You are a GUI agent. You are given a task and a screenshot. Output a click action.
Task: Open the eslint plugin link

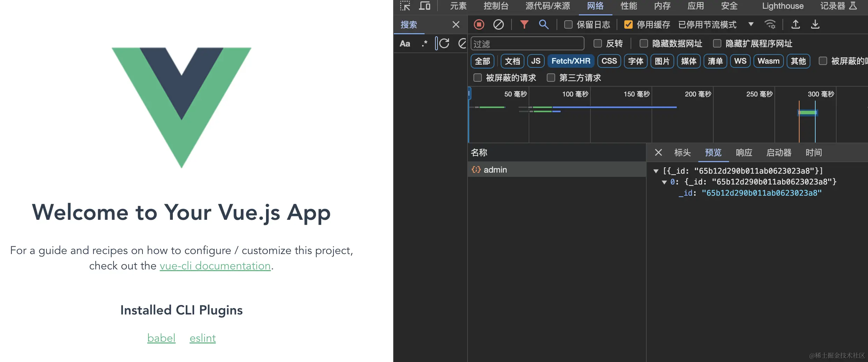coord(203,338)
